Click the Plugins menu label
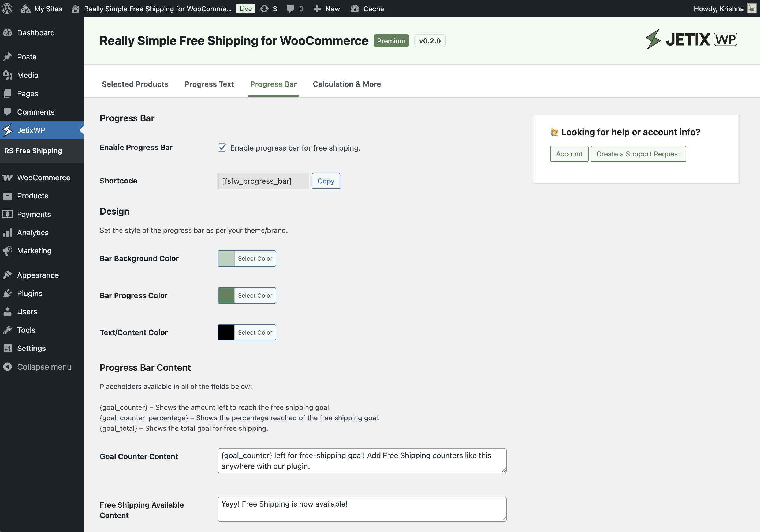 pyautogui.click(x=29, y=294)
